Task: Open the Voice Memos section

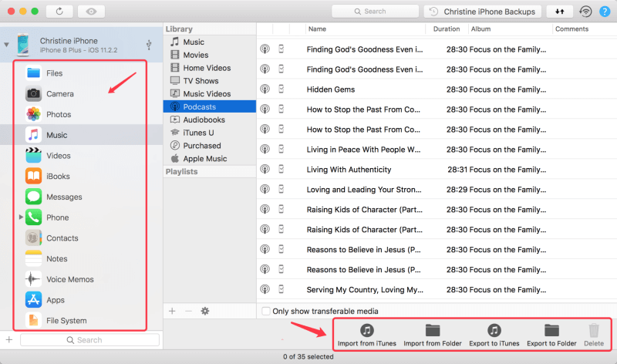Action: [x=81, y=279]
